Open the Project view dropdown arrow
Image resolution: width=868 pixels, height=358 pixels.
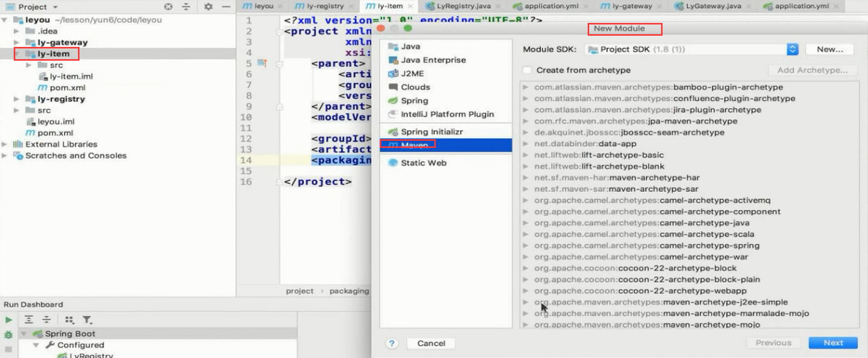pyautogui.click(x=55, y=7)
